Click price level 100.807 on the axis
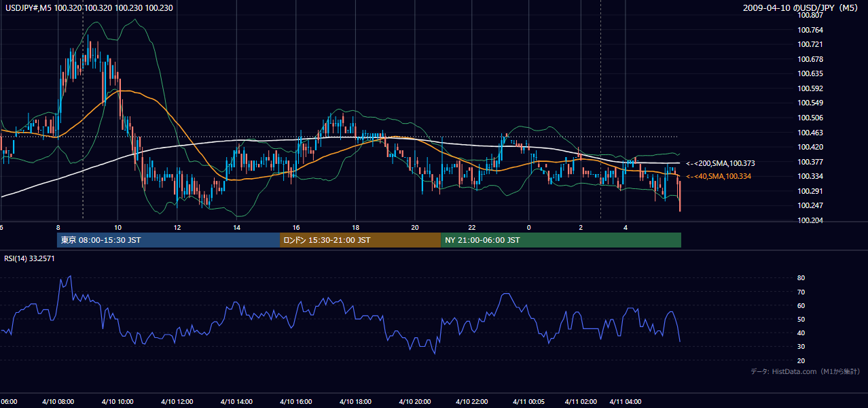 pos(810,15)
